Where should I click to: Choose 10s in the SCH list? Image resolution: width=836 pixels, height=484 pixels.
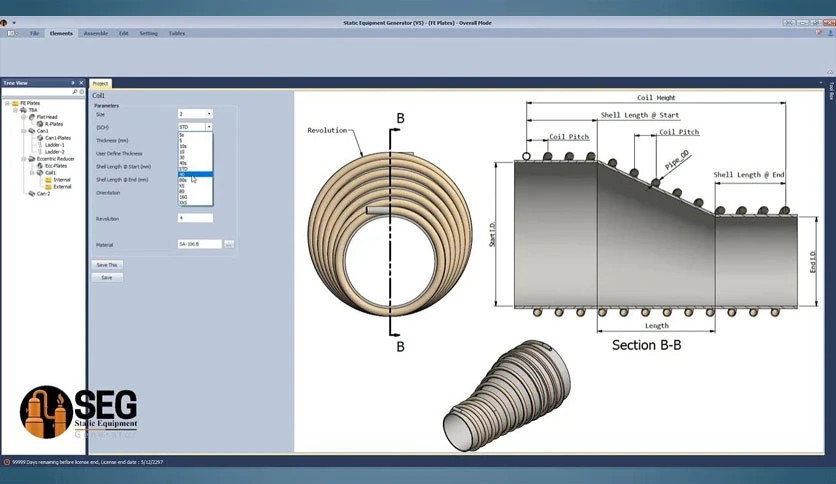(x=195, y=146)
